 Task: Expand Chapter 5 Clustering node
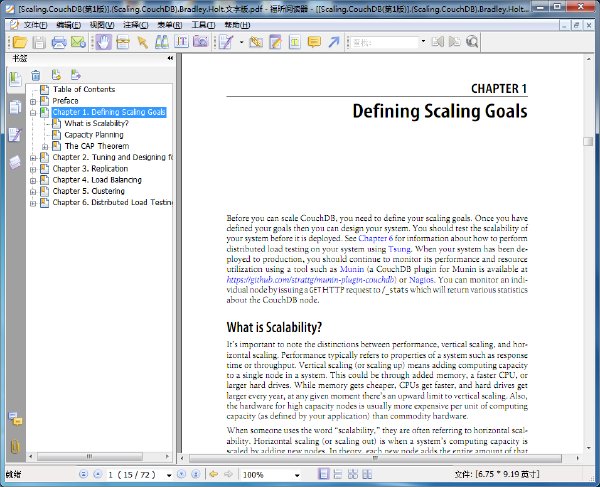point(33,192)
